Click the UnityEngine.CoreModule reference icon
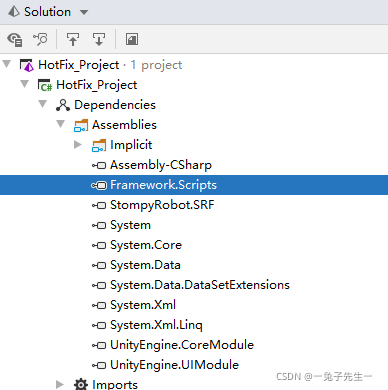This screenshot has height=390, width=388. pos(99,345)
